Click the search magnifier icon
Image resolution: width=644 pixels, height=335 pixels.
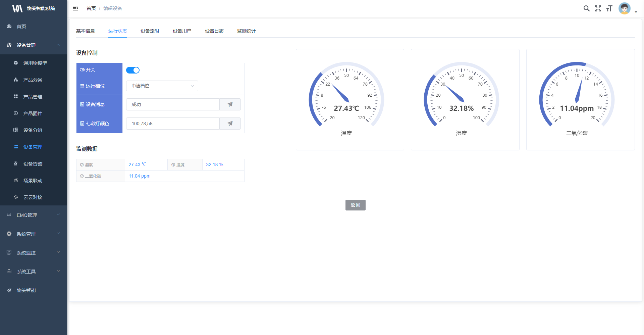point(586,8)
